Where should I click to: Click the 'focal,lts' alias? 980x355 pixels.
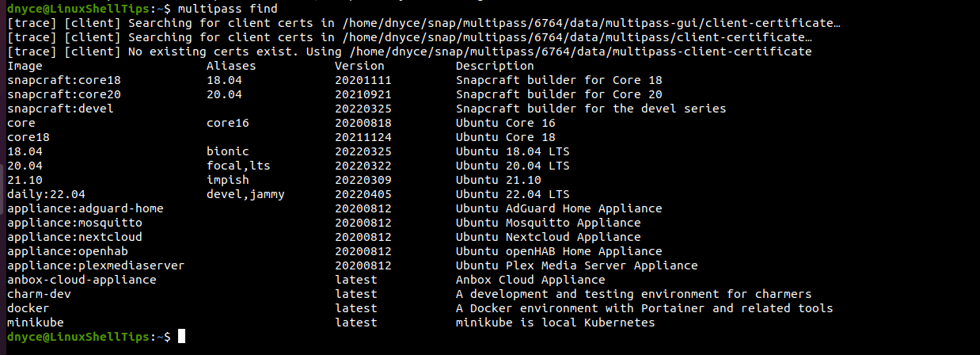238,166
